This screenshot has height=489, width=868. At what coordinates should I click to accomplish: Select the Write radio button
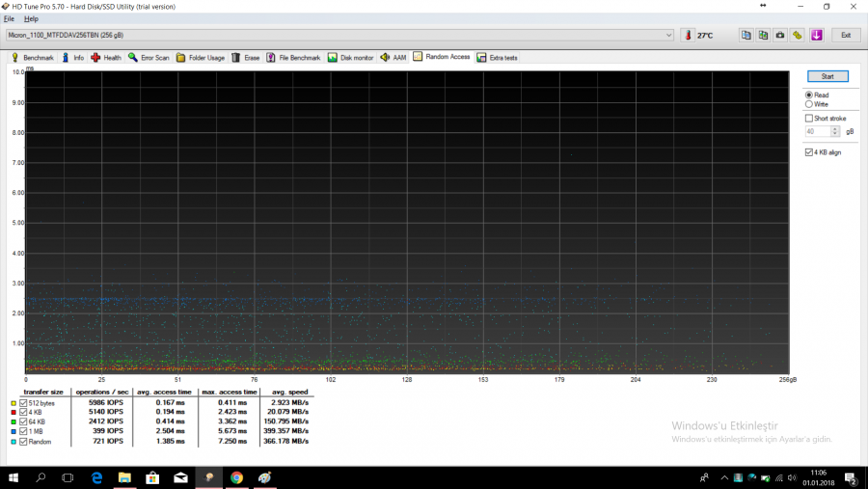(x=809, y=104)
